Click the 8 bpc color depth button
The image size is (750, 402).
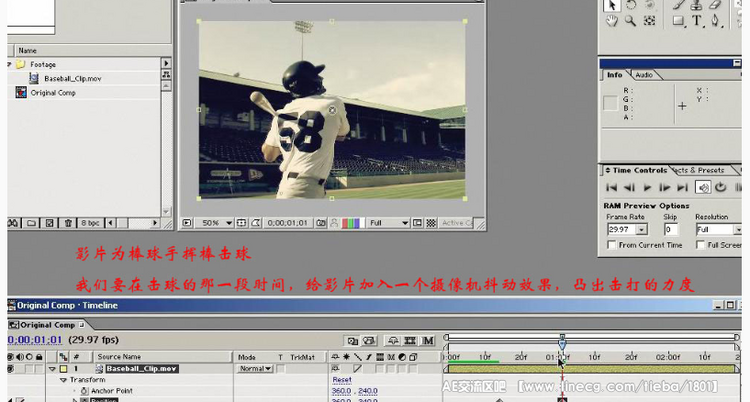point(90,223)
